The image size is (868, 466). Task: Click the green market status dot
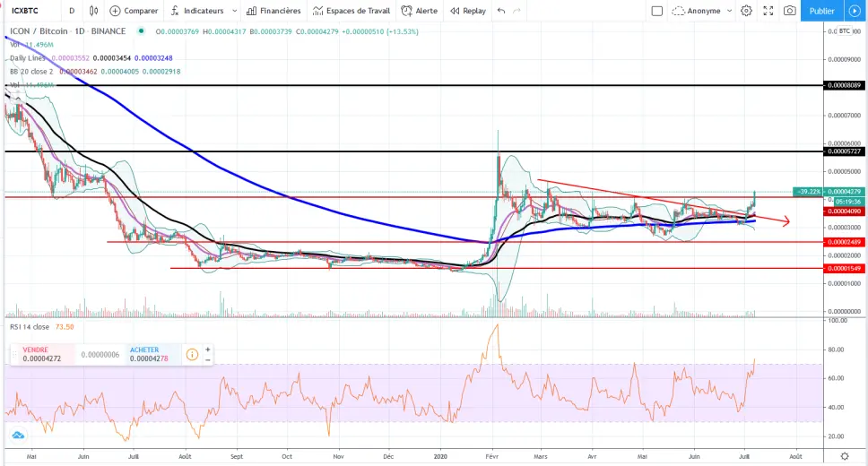point(141,31)
